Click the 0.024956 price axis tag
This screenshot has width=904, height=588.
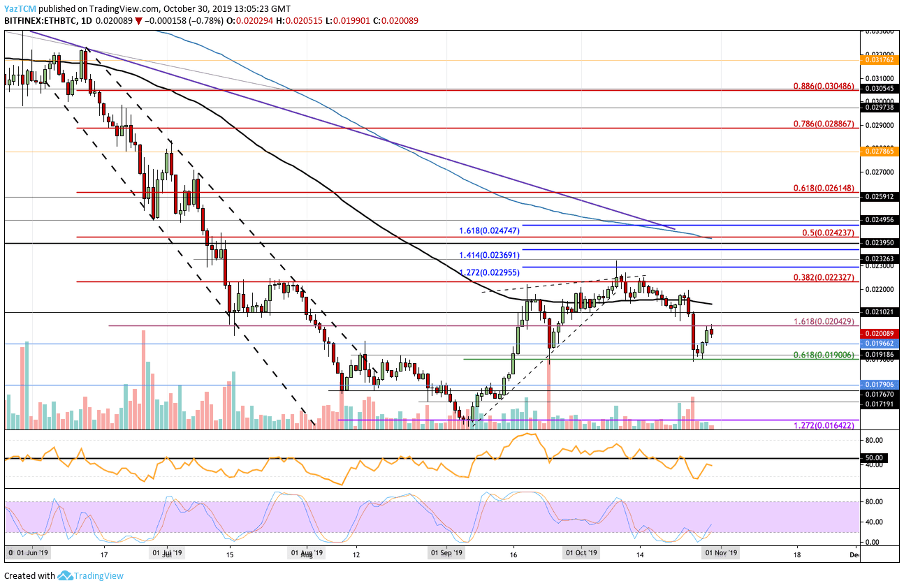[880, 219]
